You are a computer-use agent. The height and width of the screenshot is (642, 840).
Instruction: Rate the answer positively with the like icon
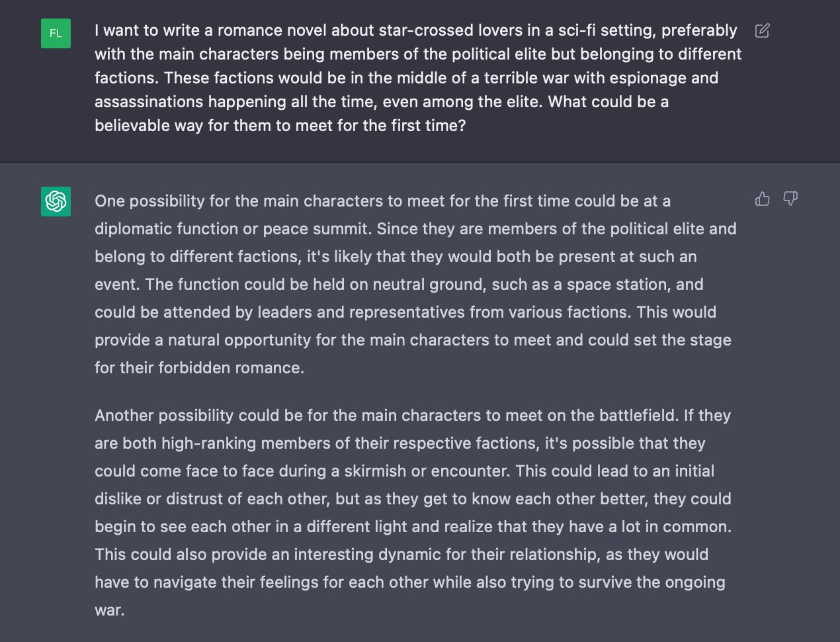(x=763, y=199)
